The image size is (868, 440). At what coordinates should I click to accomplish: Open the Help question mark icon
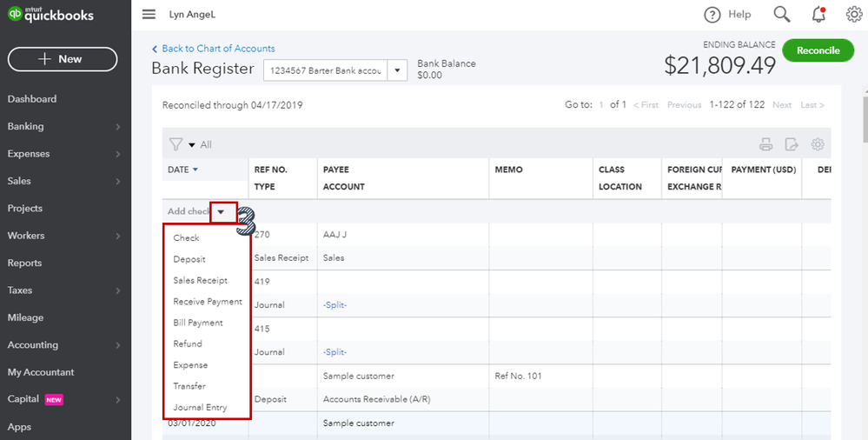(712, 15)
